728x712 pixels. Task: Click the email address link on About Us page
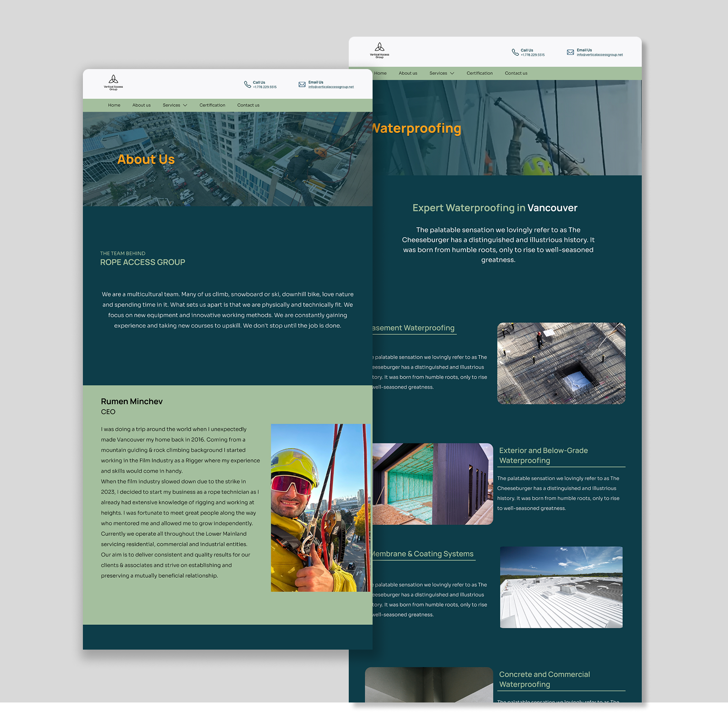tap(331, 87)
